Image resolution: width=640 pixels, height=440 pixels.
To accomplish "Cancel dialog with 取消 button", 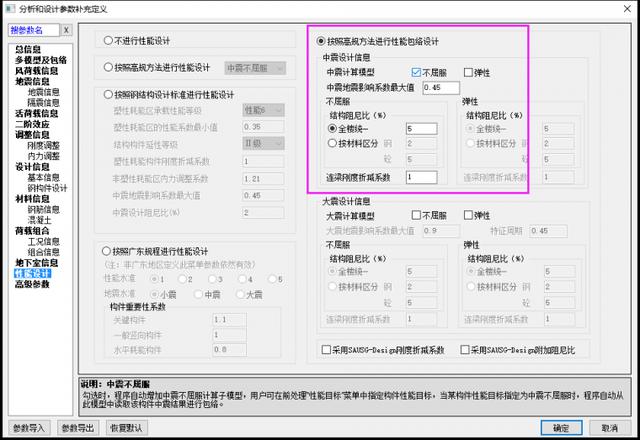I will point(610,428).
